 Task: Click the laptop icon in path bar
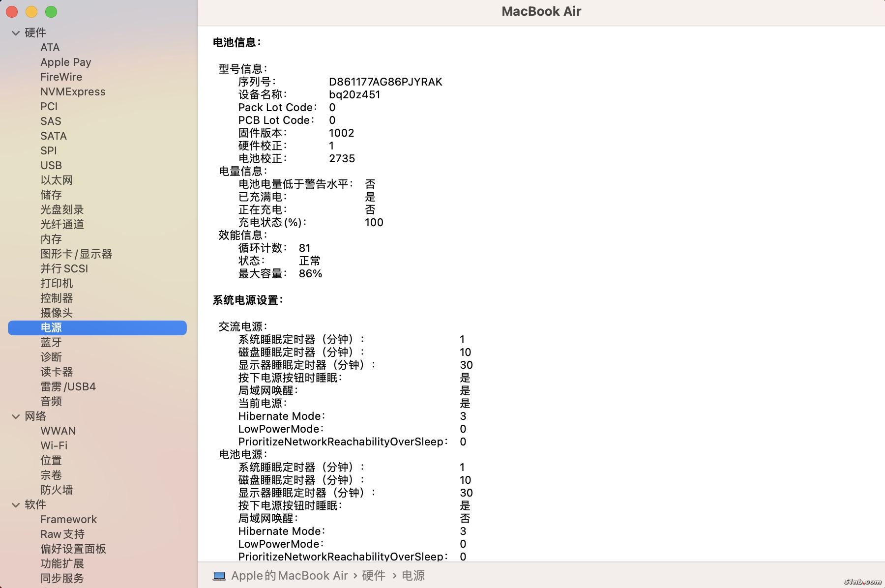pyautogui.click(x=219, y=576)
